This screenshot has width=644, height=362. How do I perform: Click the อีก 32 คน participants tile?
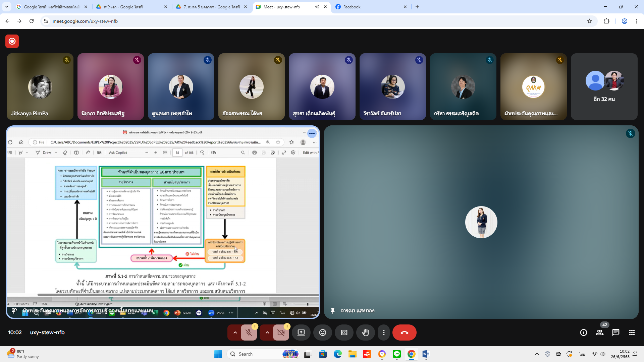(x=604, y=86)
